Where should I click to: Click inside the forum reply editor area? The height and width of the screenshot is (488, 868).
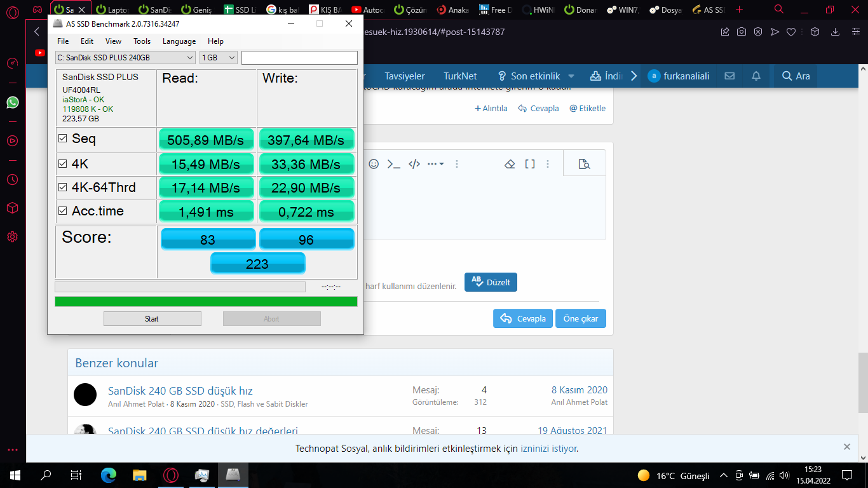485,208
